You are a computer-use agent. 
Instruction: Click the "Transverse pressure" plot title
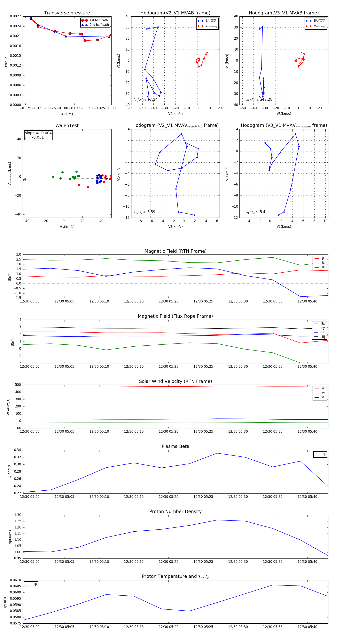(x=67, y=13)
